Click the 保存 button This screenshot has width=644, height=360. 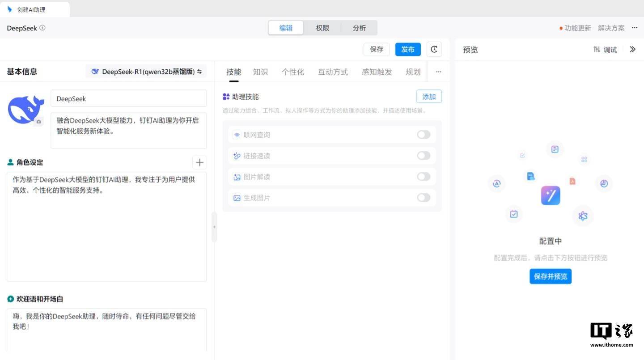(x=377, y=49)
